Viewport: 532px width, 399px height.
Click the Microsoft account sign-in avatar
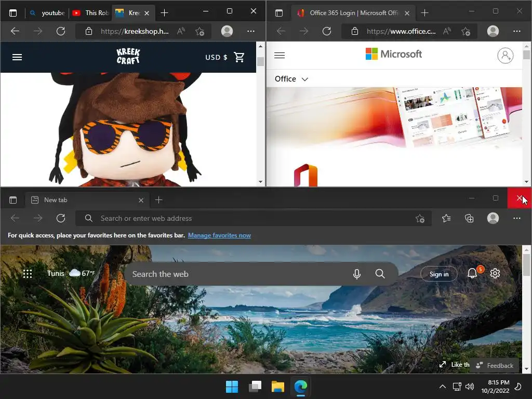505,55
